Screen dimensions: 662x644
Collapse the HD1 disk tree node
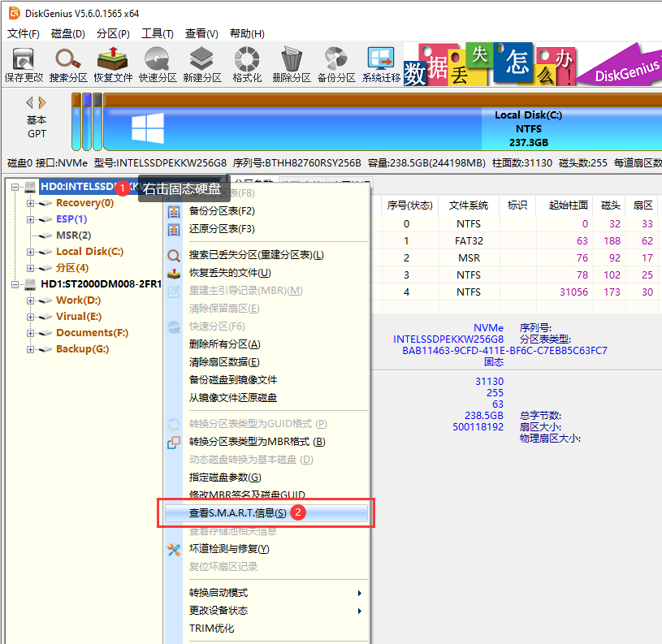pos(15,284)
